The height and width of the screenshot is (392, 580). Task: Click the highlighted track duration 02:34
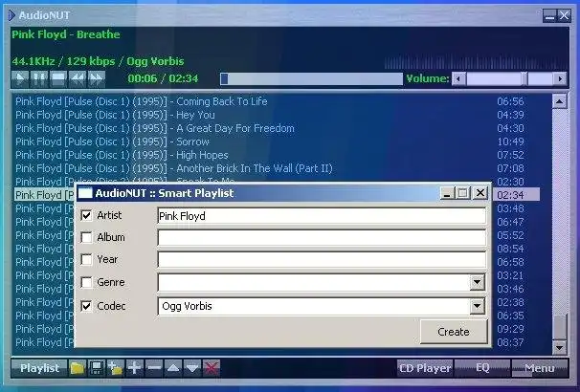point(510,195)
